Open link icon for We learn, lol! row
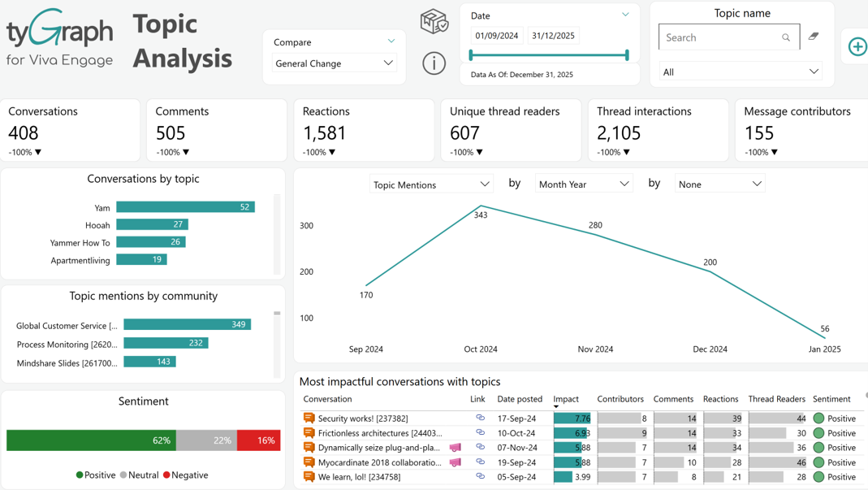The width and height of the screenshot is (868, 490). [x=480, y=476]
